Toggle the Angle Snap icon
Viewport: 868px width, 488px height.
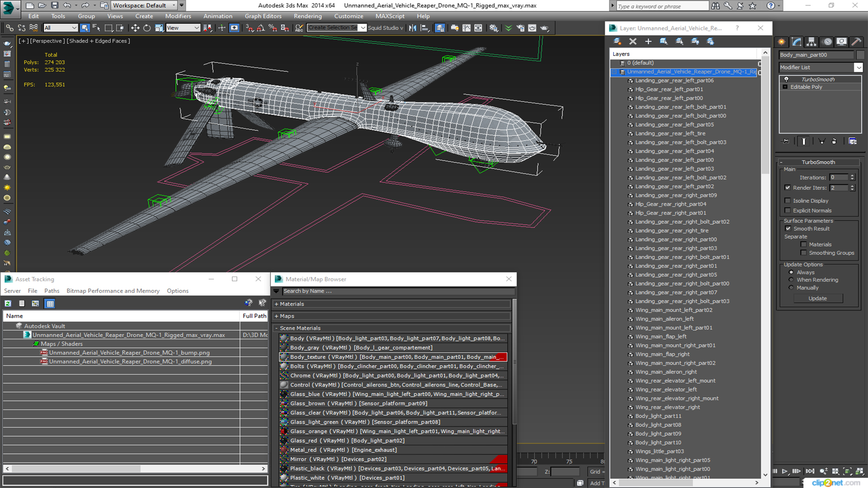pyautogui.click(x=261, y=28)
